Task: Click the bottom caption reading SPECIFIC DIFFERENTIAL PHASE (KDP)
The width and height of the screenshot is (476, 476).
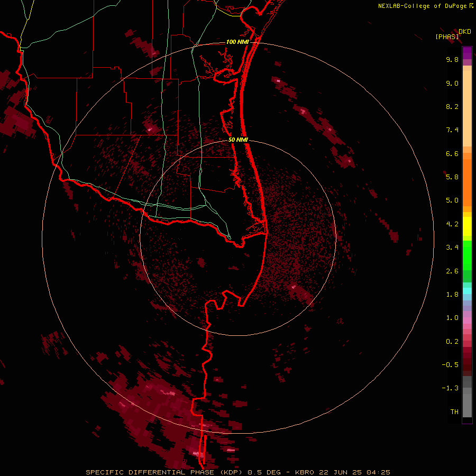Action: coord(165,472)
